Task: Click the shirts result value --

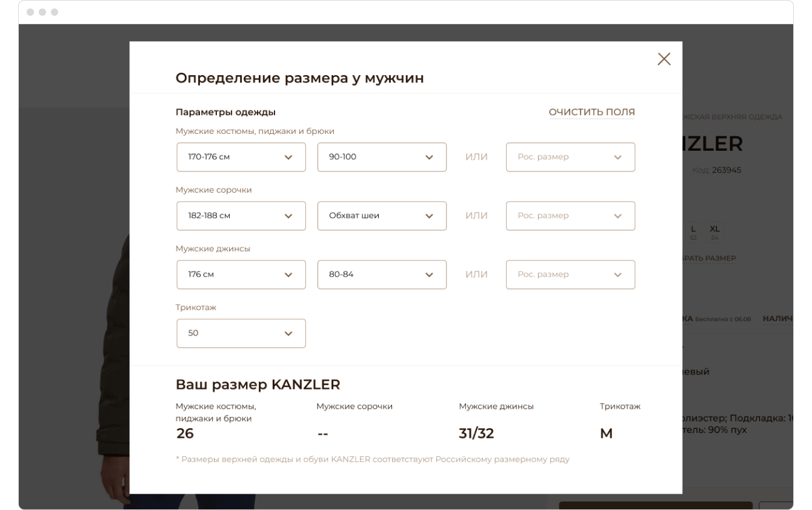Action: 323,434
